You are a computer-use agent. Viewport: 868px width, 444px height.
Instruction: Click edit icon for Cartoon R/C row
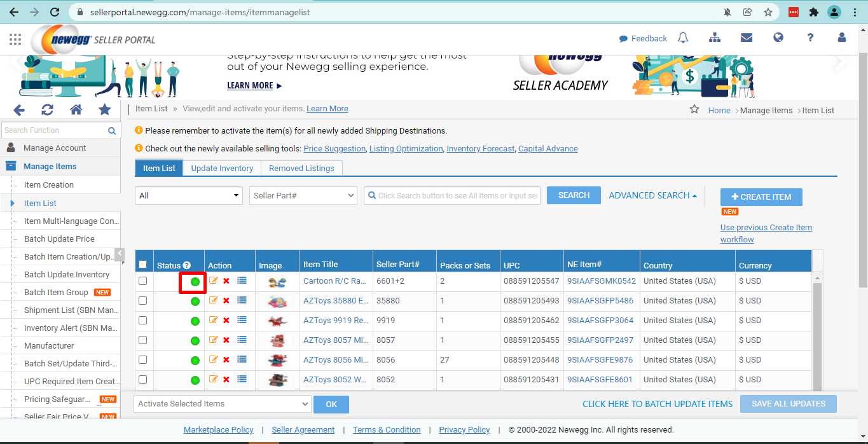(x=213, y=281)
